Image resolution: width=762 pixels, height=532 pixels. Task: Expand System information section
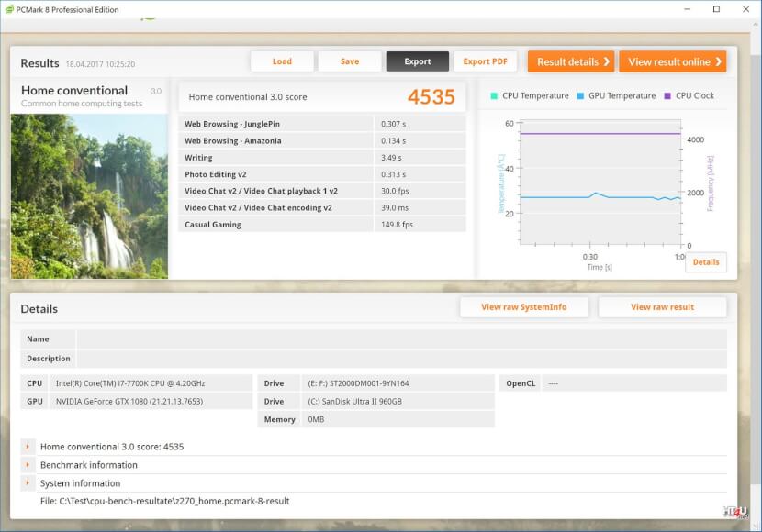pos(28,483)
